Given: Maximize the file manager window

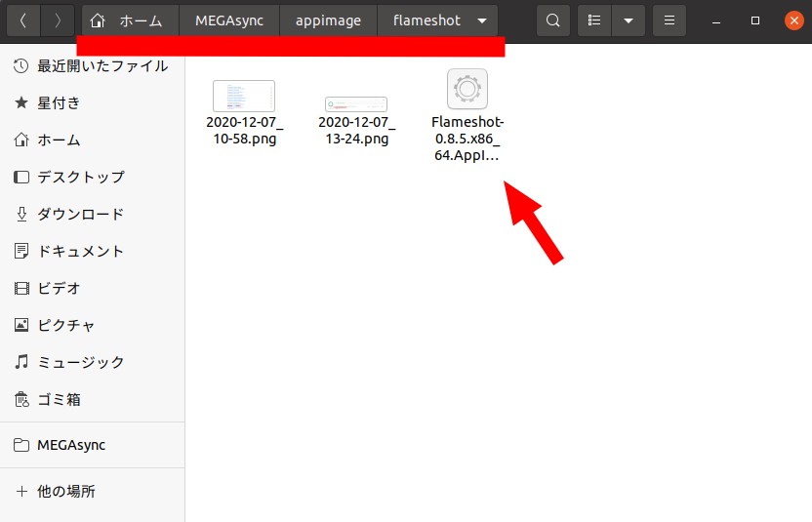Looking at the screenshot, I should [755, 20].
